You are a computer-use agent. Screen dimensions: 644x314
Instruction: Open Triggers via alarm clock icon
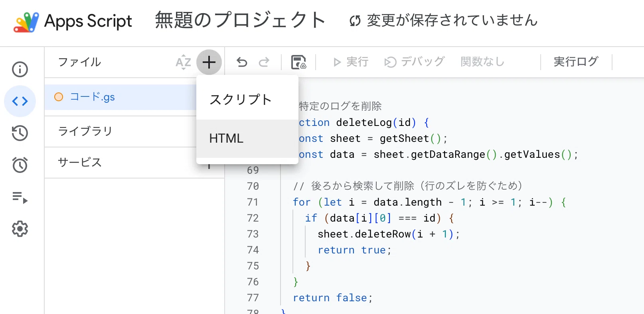point(20,165)
